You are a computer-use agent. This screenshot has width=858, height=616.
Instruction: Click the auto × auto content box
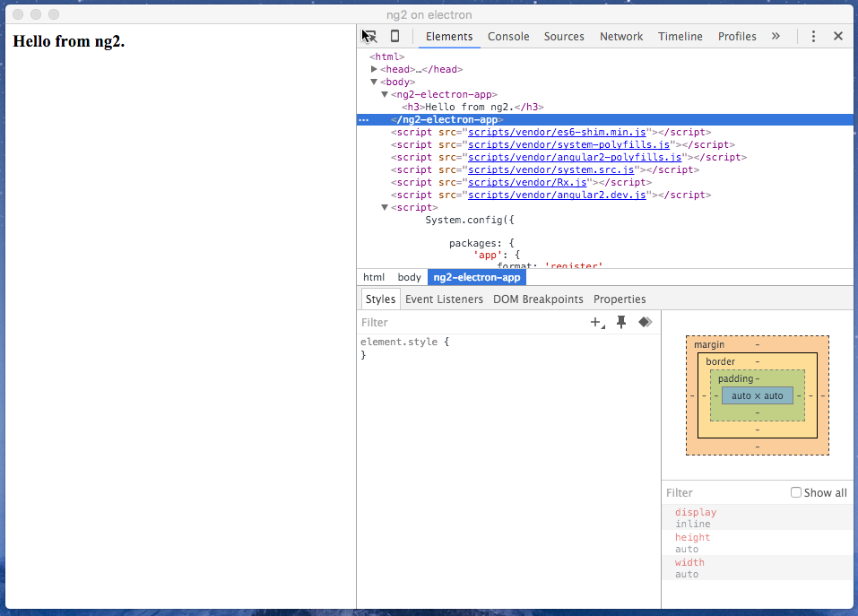pyautogui.click(x=758, y=395)
